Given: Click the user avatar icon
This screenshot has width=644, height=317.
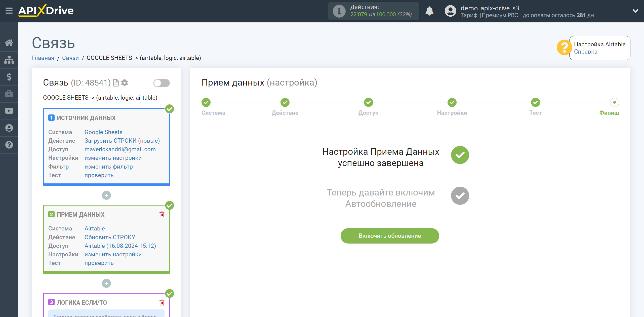Looking at the screenshot, I should tap(450, 11).
